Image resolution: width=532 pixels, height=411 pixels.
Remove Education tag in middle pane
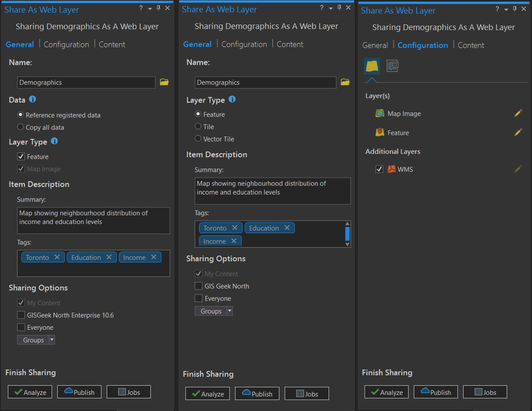[x=287, y=228]
